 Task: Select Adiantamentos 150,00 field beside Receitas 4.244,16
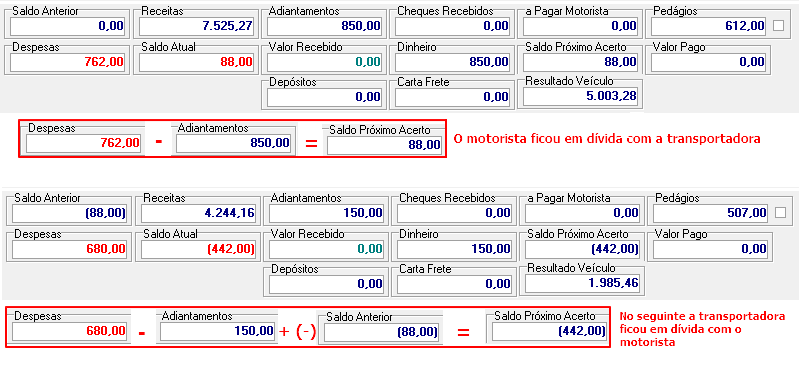pos(327,212)
